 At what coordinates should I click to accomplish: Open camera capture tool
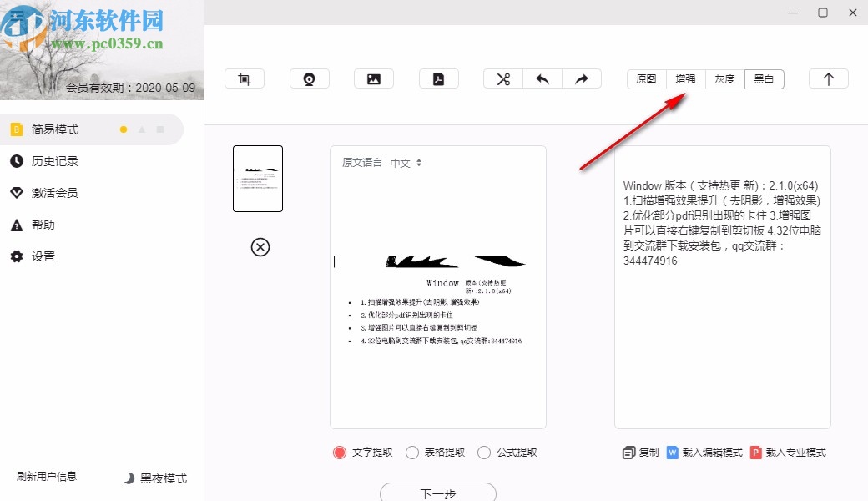pyautogui.click(x=309, y=78)
